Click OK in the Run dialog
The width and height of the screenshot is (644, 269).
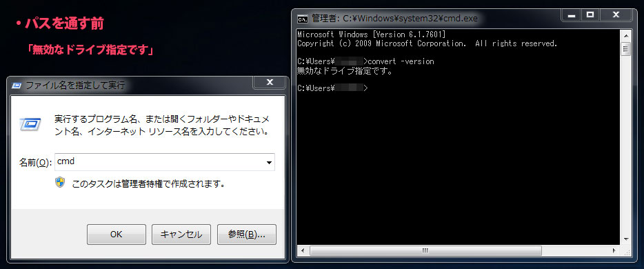click(117, 235)
